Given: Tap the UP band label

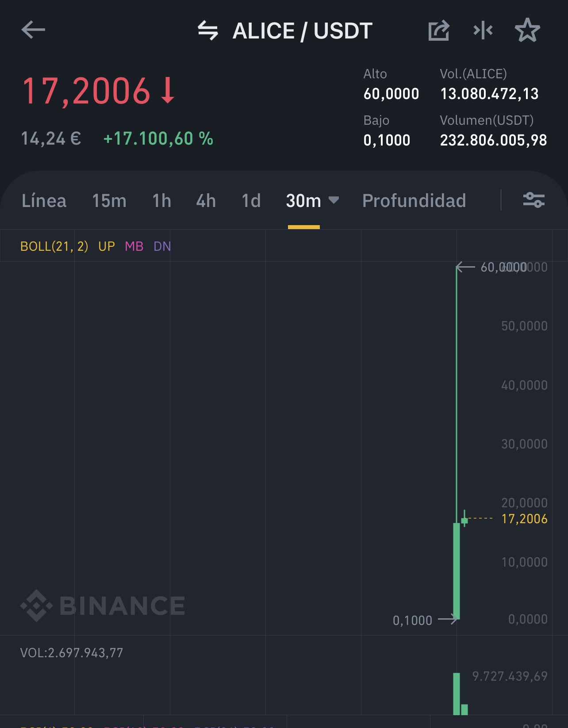Looking at the screenshot, I should 107,246.
